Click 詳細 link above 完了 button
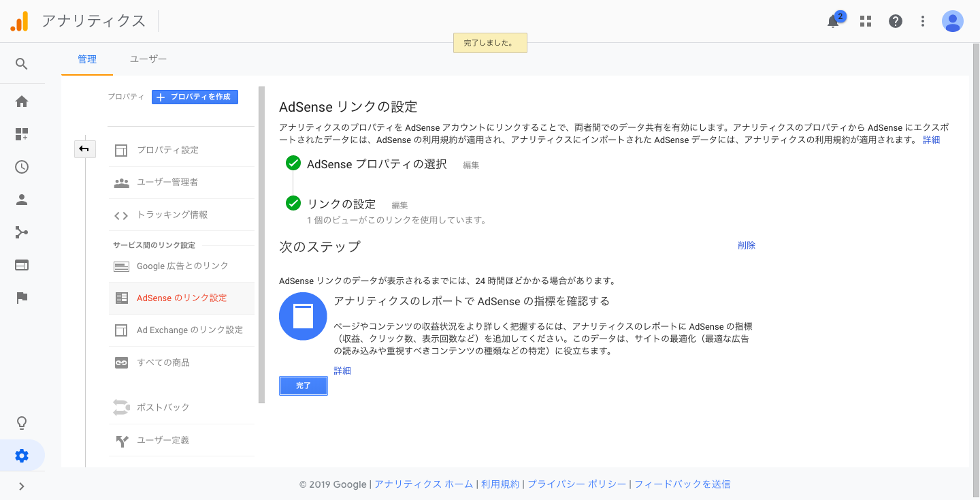 point(342,371)
